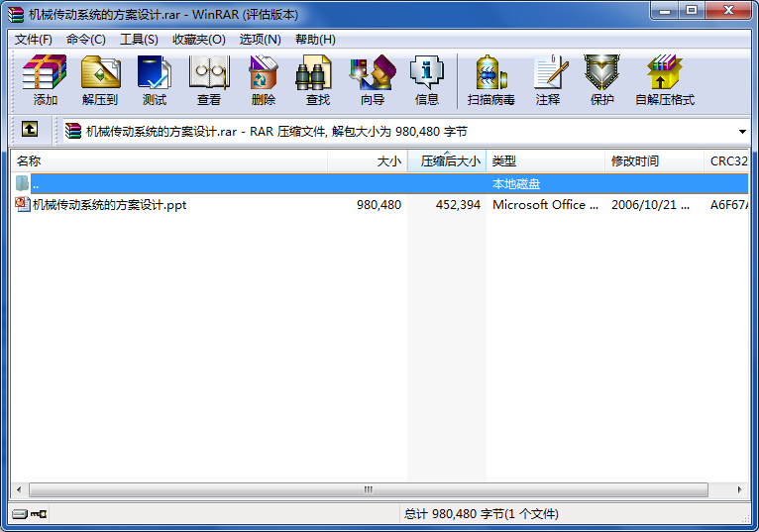Click the drive icon in status bar
This screenshot has width=759, height=532.
tap(20, 513)
